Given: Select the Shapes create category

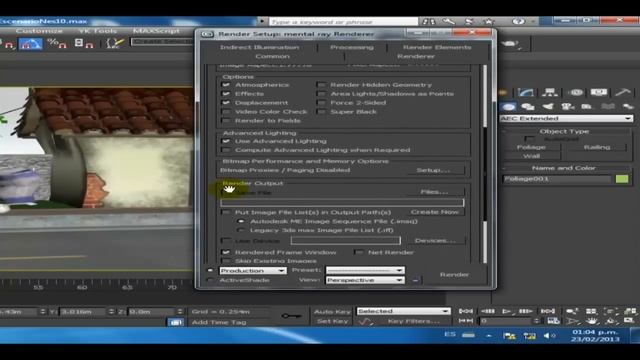Looking at the screenshot, I should [528, 107].
